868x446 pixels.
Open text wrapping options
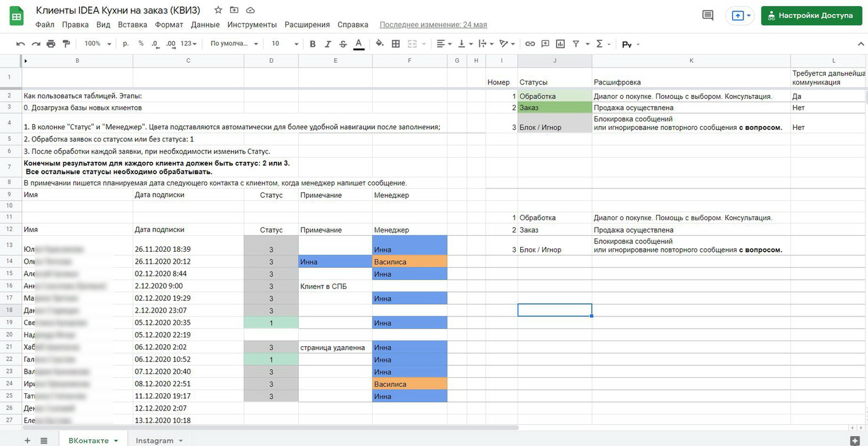(x=485, y=44)
